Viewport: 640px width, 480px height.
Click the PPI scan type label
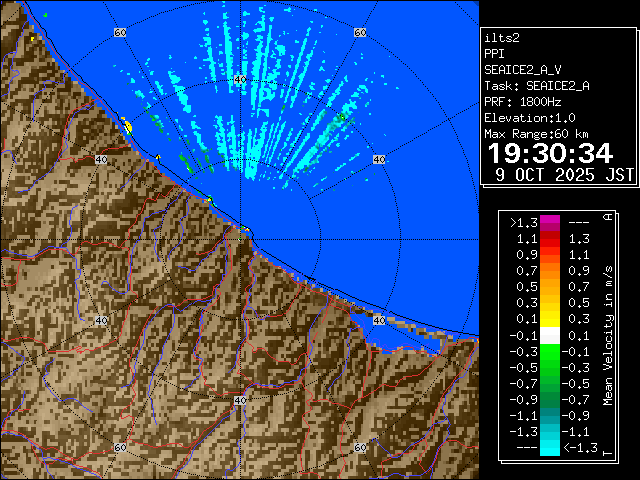[x=495, y=54]
